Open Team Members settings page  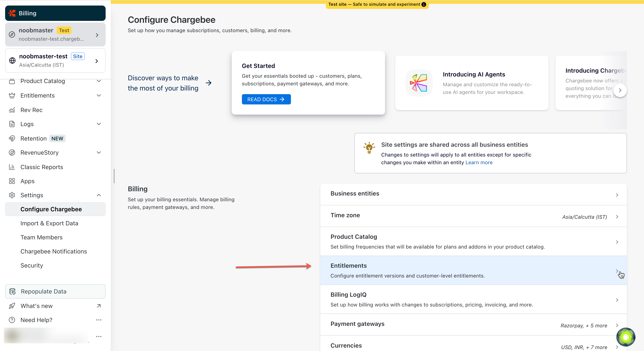coord(42,237)
